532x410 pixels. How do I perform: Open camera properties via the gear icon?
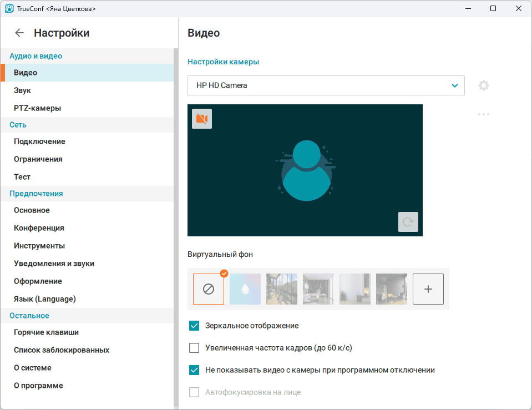(x=484, y=85)
